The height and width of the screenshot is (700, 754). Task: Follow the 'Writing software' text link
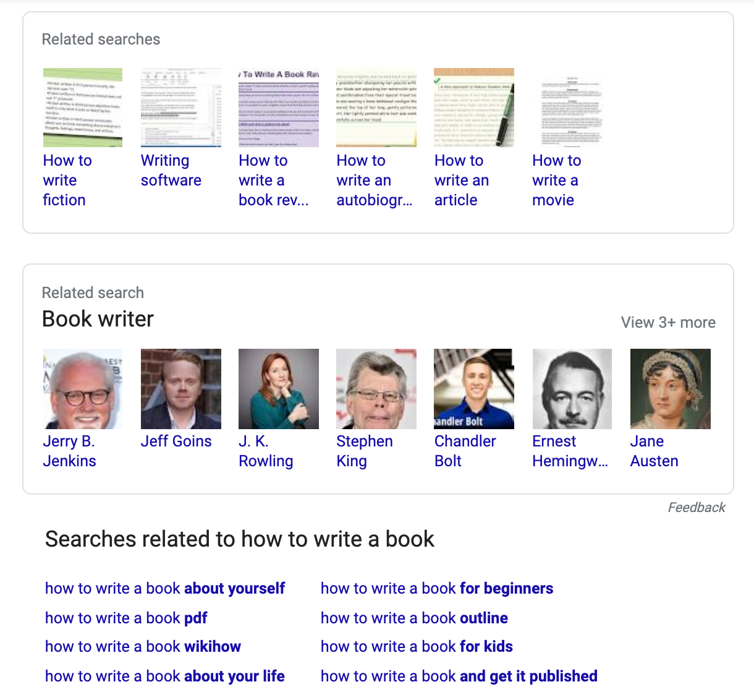171,170
